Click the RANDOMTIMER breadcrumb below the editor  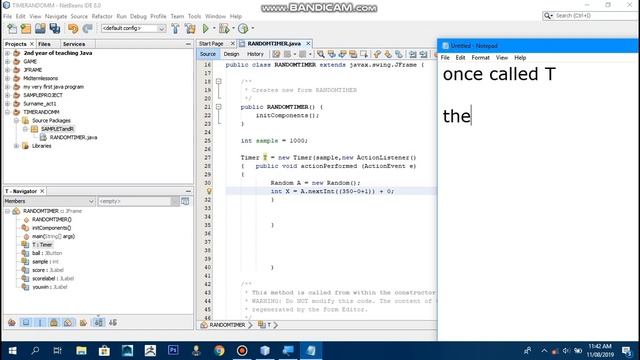pos(227,325)
